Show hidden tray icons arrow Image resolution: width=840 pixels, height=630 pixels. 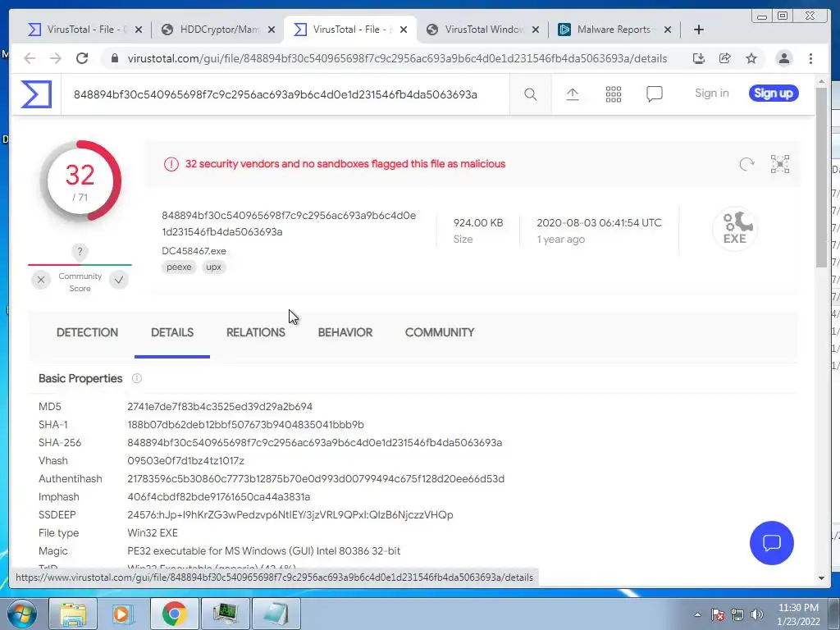pyautogui.click(x=697, y=614)
